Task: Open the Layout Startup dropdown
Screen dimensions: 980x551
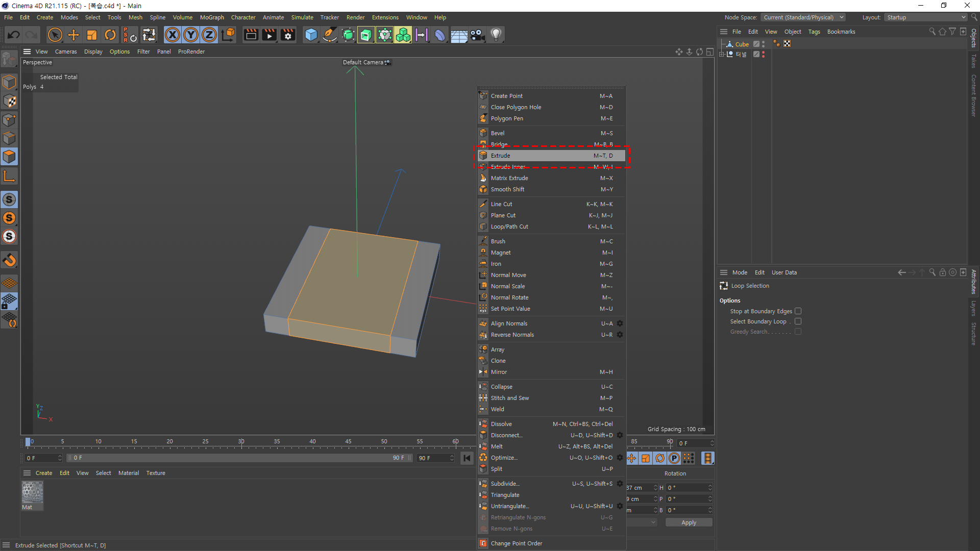Action: click(926, 17)
